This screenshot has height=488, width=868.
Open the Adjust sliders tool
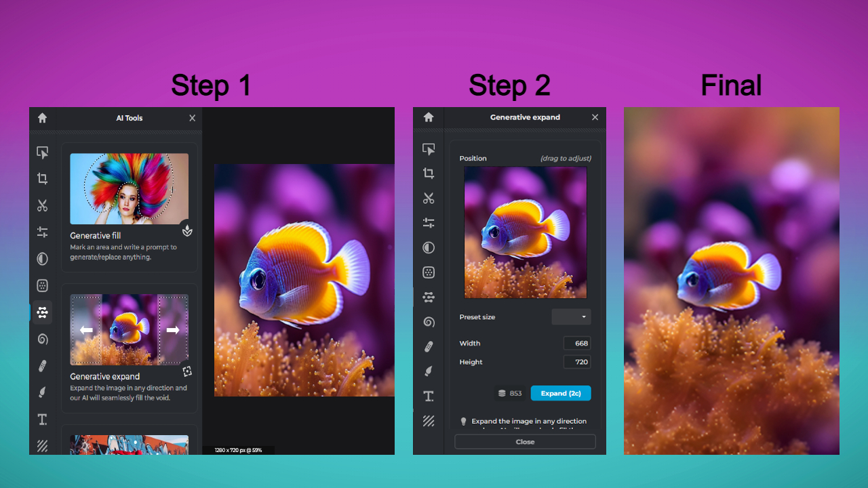tap(42, 232)
